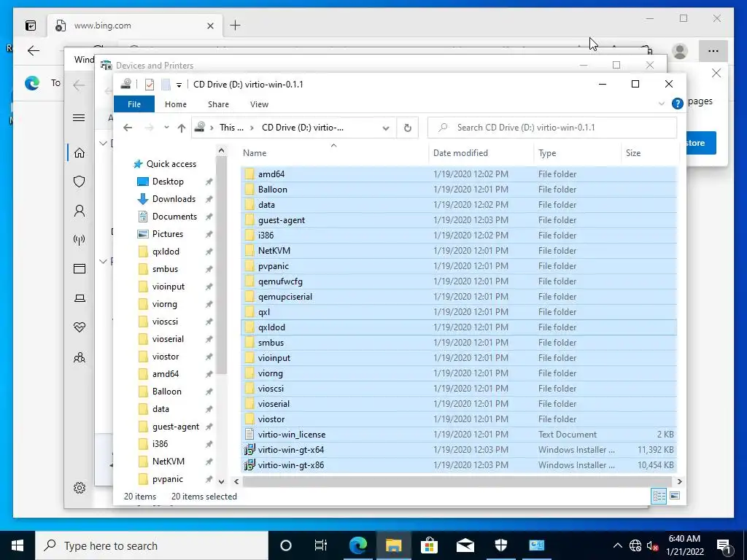Image resolution: width=747 pixels, height=560 pixels.
Task: Customize Quick Access Toolbar dropdown arrow
Action: click(179, 85)
